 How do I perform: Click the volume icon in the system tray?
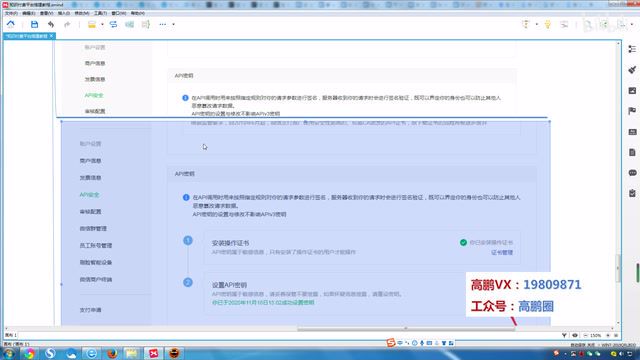tap(621, 354)
